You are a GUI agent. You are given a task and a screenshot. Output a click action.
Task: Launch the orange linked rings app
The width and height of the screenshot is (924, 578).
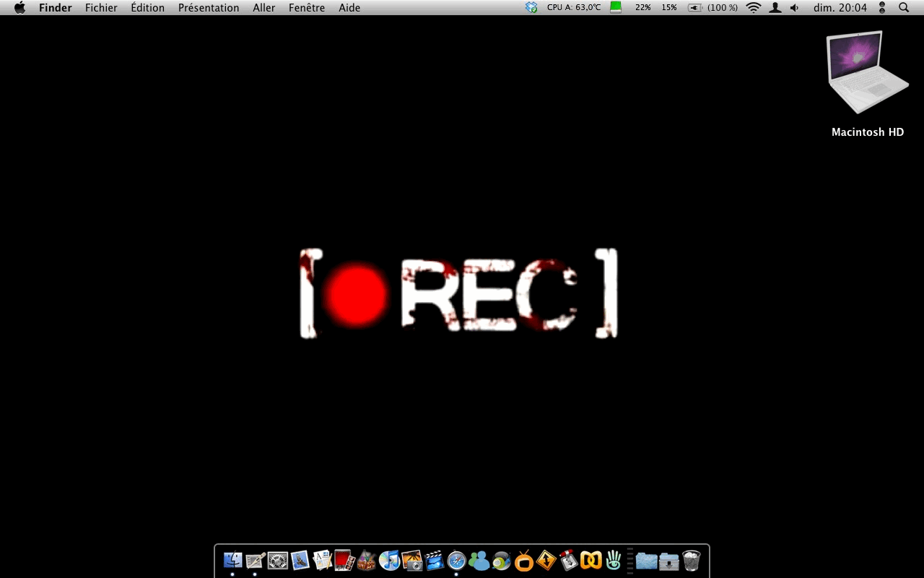click(x=591, y=560)
